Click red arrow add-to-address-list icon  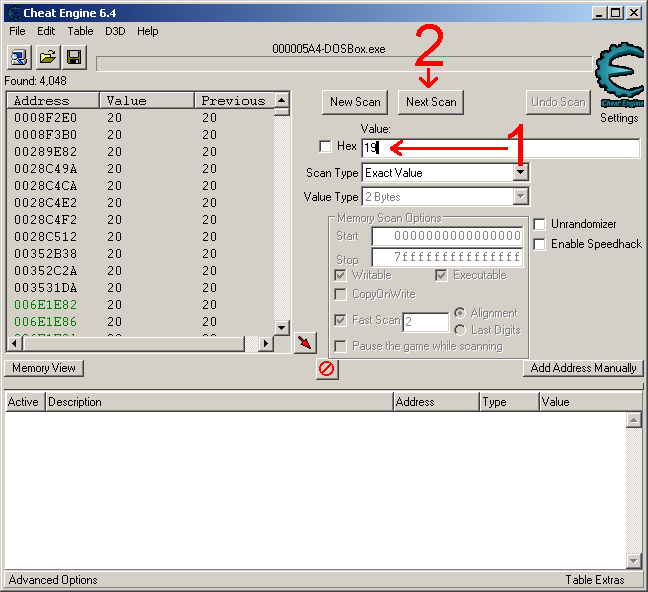[305, 343]
